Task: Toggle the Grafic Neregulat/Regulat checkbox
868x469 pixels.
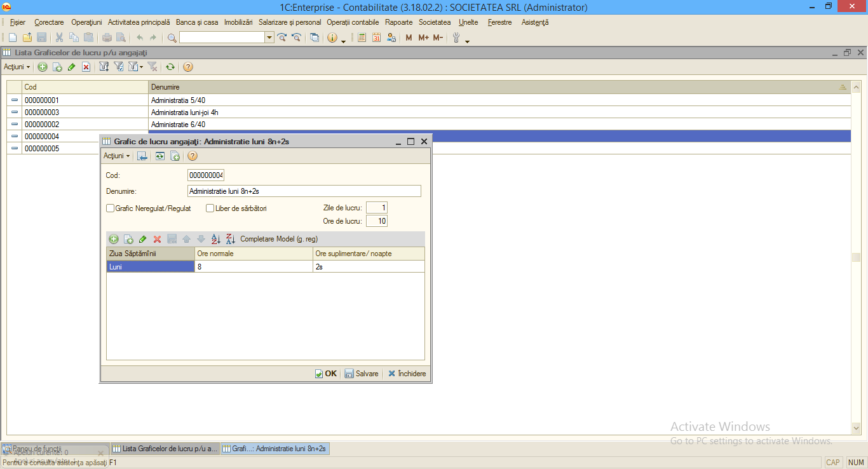Action: [110, 208]
